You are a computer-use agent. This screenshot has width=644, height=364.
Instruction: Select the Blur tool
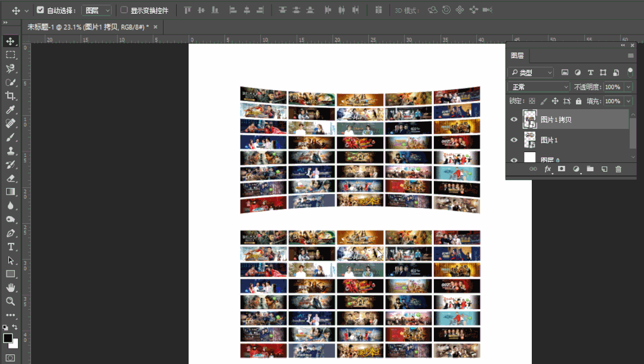[x=11, y=205]
